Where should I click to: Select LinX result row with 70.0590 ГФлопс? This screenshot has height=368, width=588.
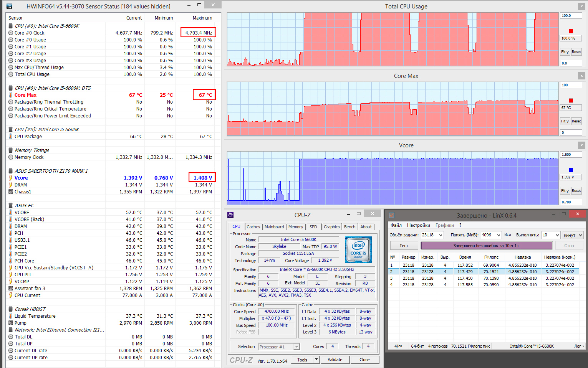pos(484,285)
